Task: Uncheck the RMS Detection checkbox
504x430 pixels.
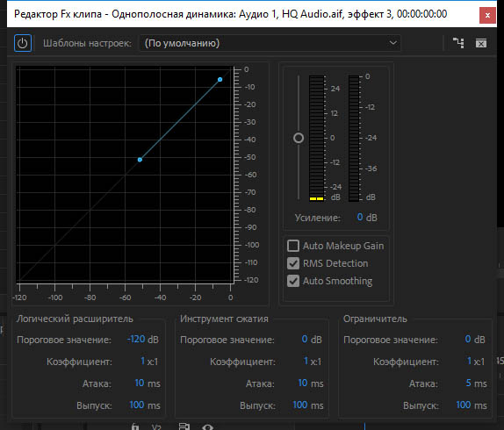Action: [293, 263]
